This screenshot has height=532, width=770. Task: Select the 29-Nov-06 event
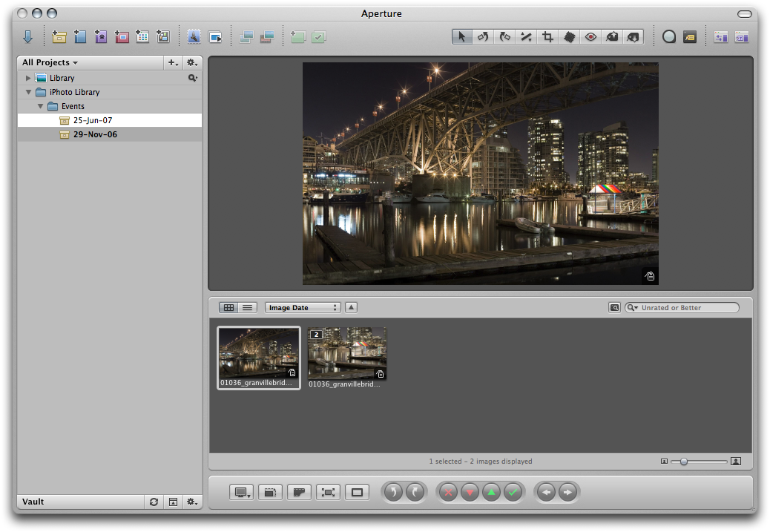(95, 134)
